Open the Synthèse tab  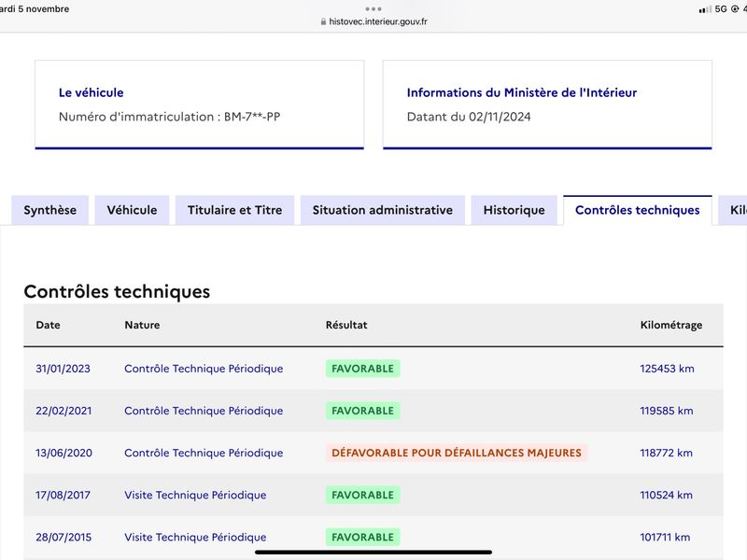50,210
